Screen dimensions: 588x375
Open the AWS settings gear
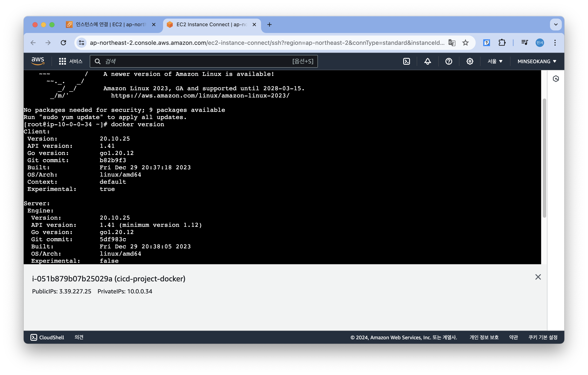coord(470,61)
